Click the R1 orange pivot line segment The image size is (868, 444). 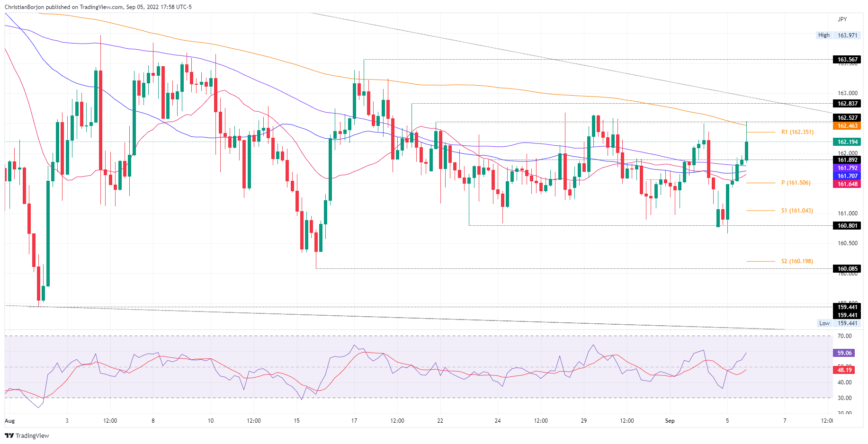coord(761,132)
